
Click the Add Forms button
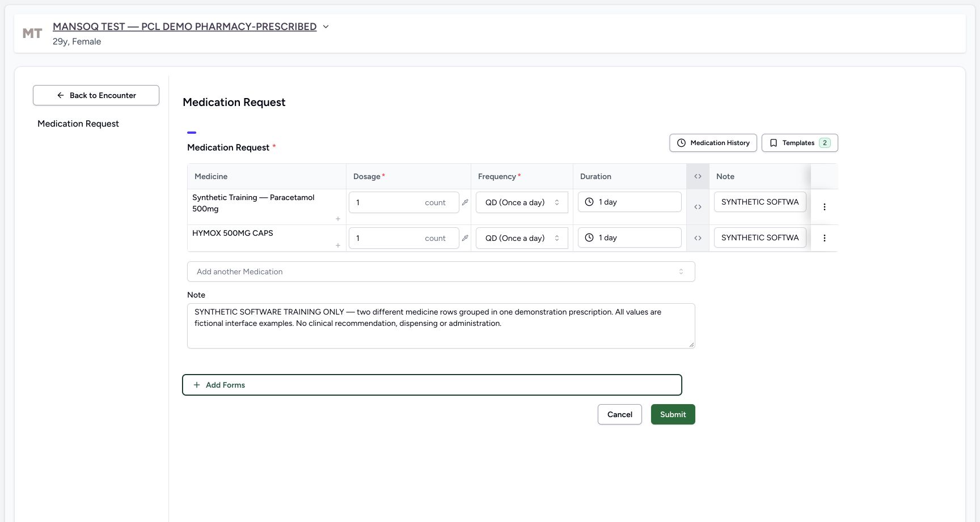[432, 385]
